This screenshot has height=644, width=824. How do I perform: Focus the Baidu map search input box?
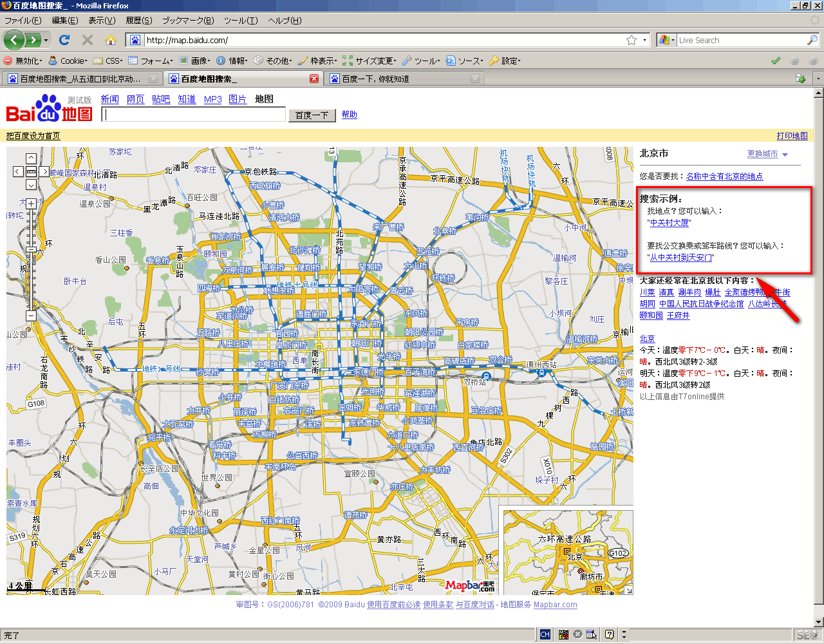coord(193,115)
